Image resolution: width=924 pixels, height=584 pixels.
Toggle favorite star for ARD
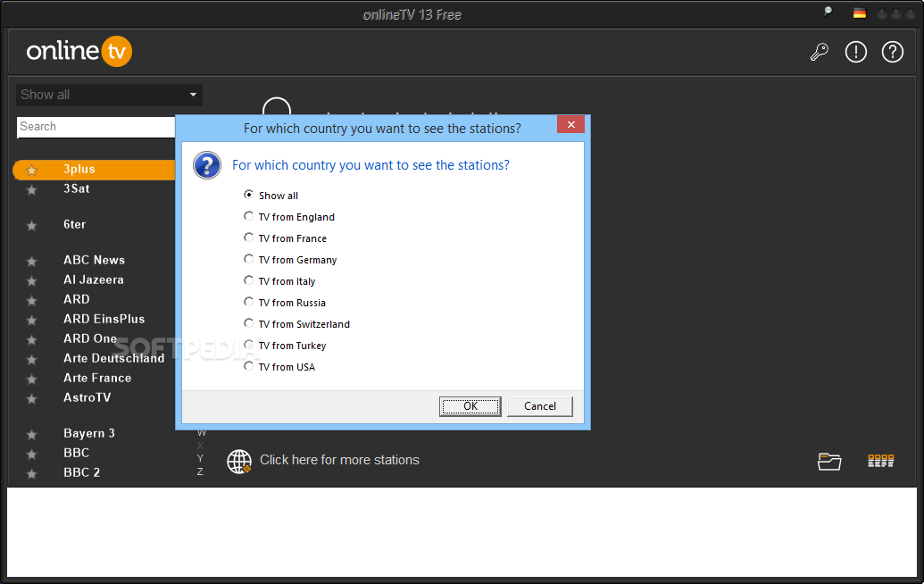[x=32, y=301]
